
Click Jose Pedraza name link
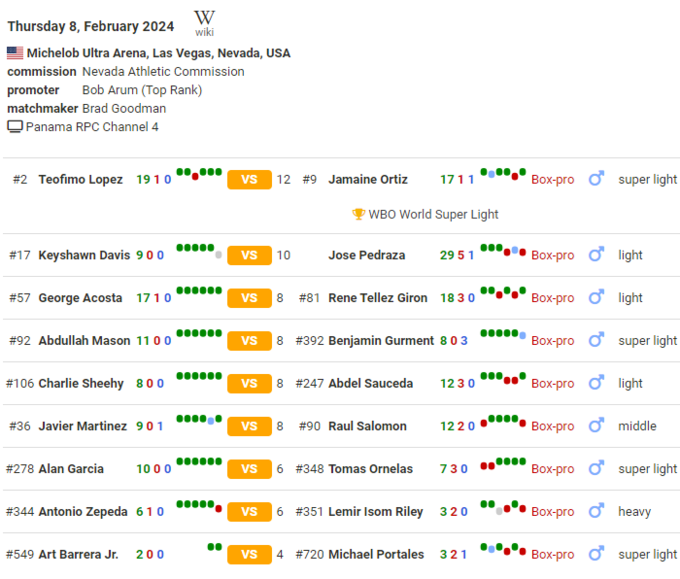[366, 255]
